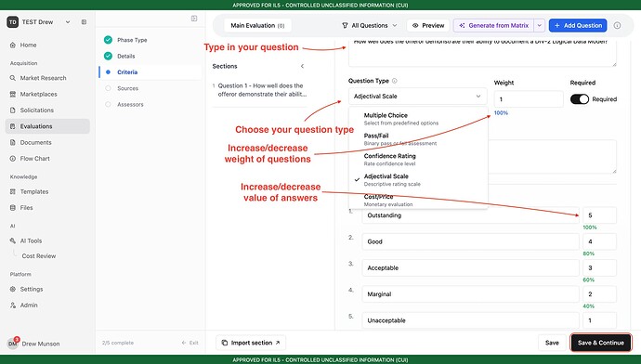
Task: Open the Documents icon in sidebar
Action: [13, 142]
